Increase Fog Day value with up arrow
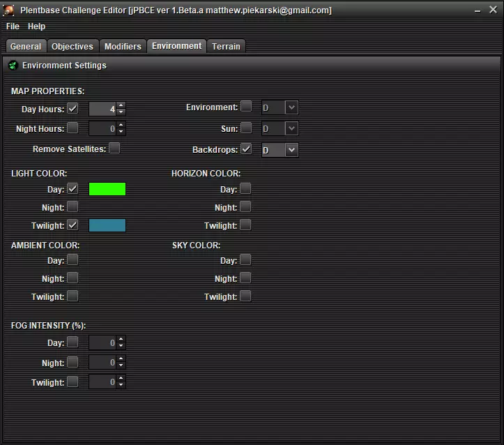 (121, 339)
